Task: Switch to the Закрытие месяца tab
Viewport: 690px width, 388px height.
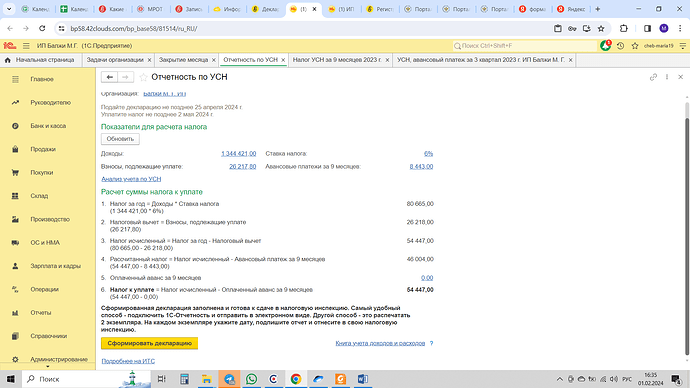Action: tap(184, 60)
